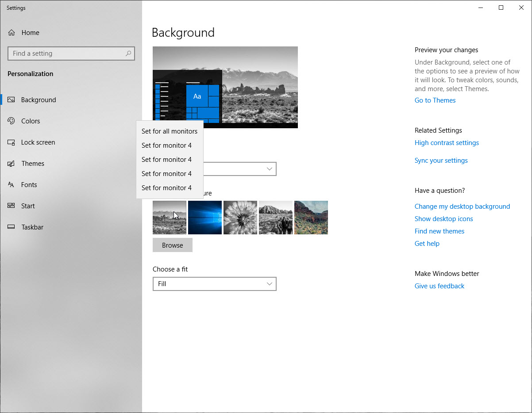The image size is (532, 413).
Task: Select the last Set for monitor 4 entry
Action: pyautogui.click(x=166, y=188)
